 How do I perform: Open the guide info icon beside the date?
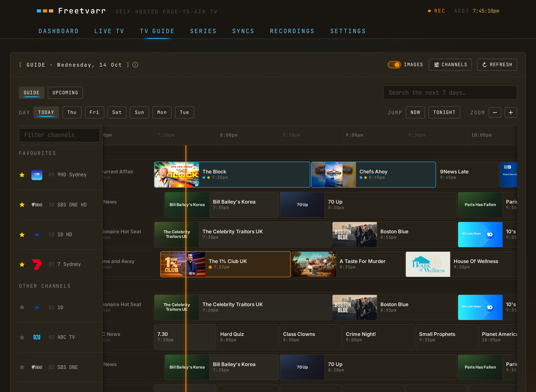coord(135,65)
